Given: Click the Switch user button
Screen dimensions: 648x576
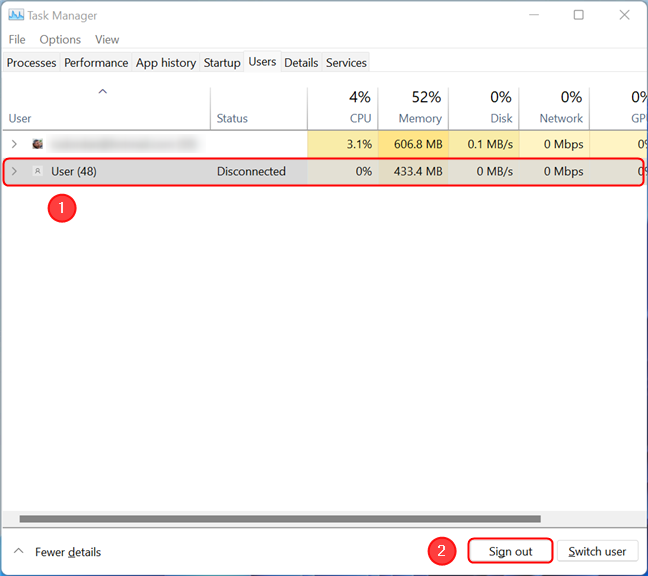Looking at the screenshot, I should tap(597, 551).
